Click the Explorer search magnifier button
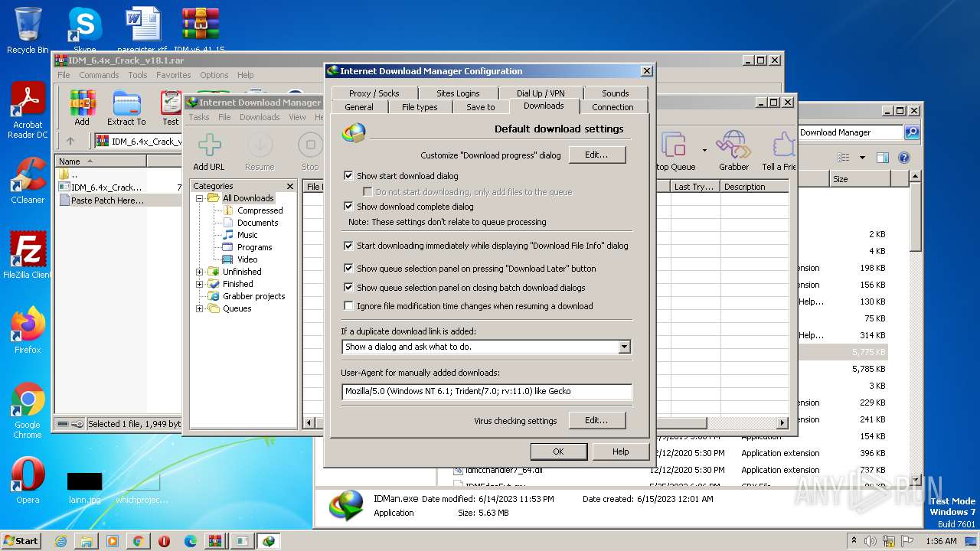This screenshot has width=980, height=551. point(912,132)
